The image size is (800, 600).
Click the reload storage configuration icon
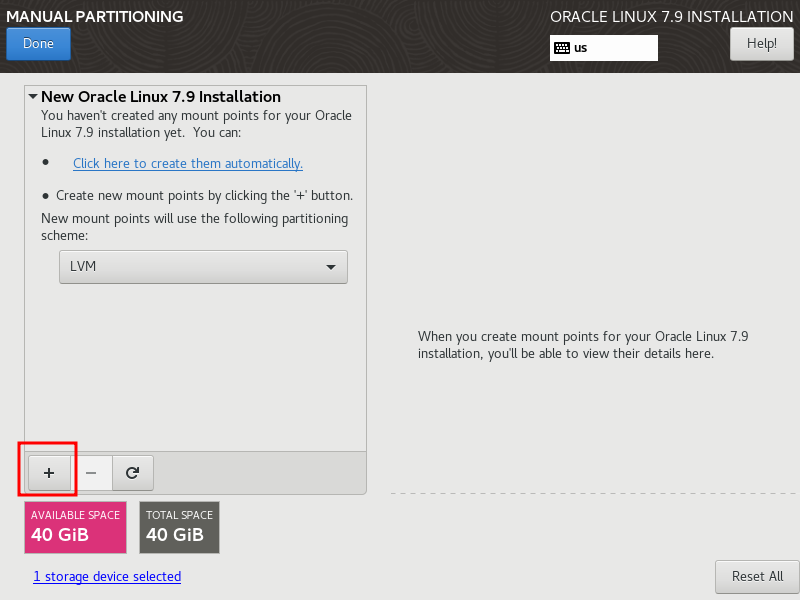[133, 473]
